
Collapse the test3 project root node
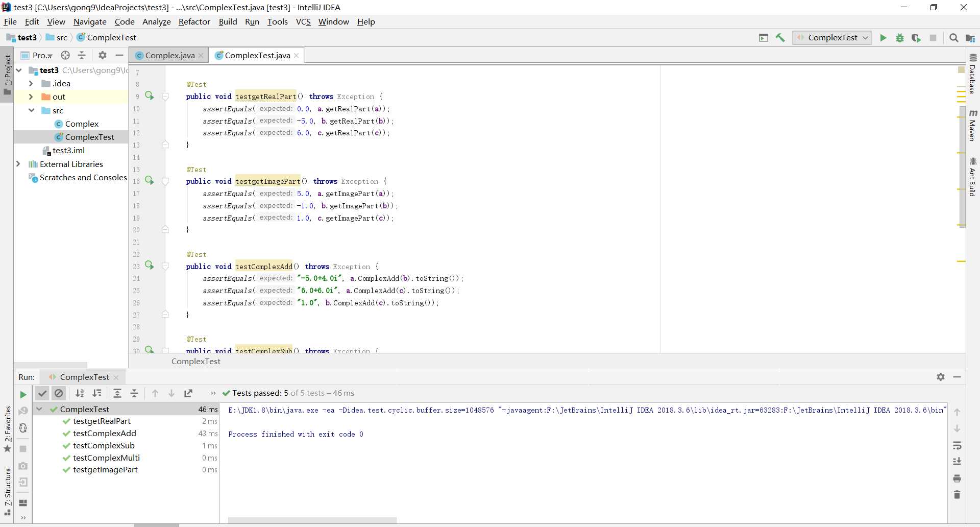[x=19, y=70]
